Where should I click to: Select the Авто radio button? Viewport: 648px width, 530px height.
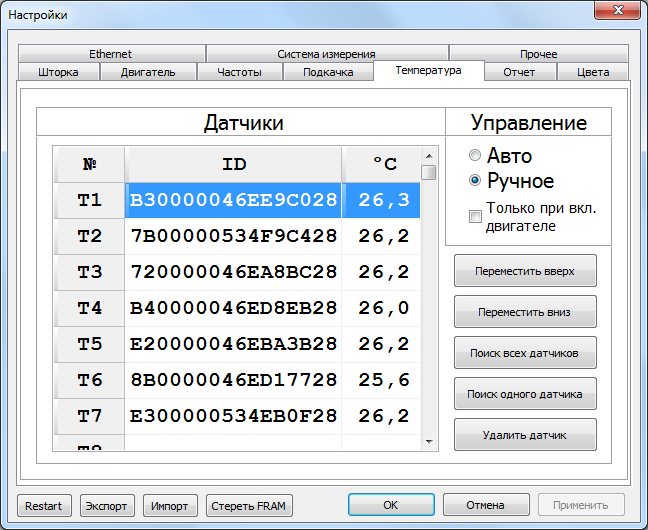tap(475, 155)
